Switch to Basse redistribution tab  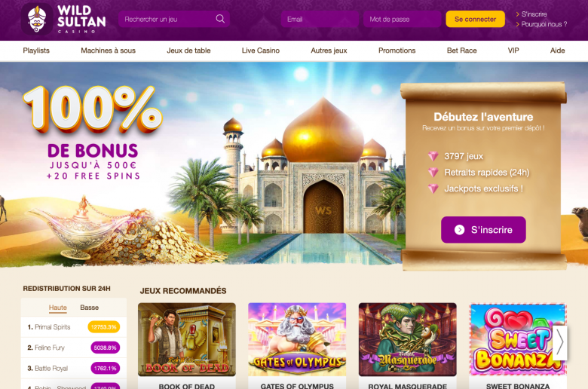point(89,308)
